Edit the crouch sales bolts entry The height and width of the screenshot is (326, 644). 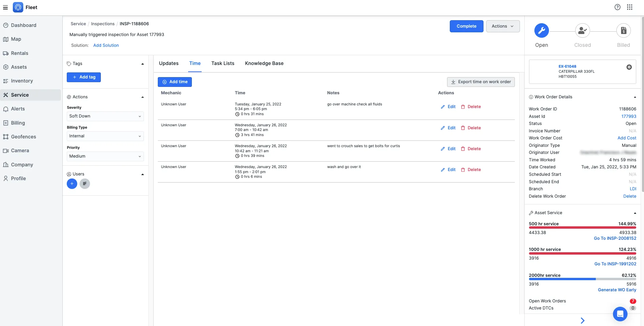pyautogui.click(x=448, y=149)
